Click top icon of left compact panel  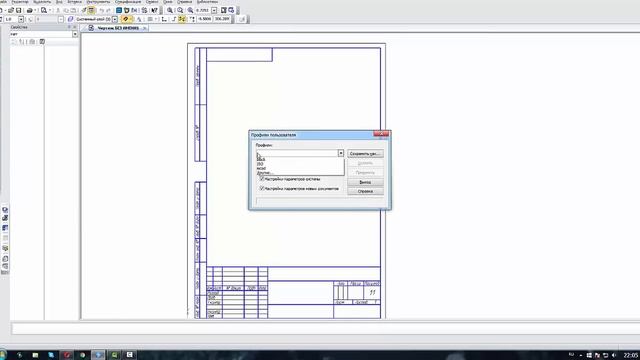click(x=5, y=210)
